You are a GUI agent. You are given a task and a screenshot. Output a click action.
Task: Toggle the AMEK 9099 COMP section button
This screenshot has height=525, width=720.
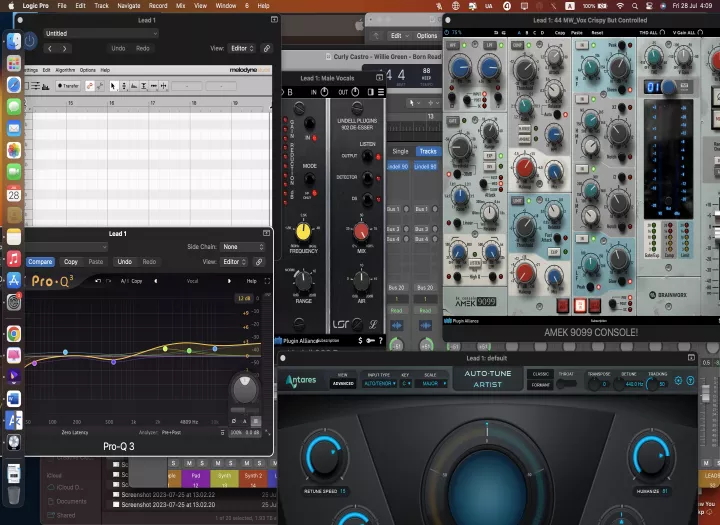518,45
